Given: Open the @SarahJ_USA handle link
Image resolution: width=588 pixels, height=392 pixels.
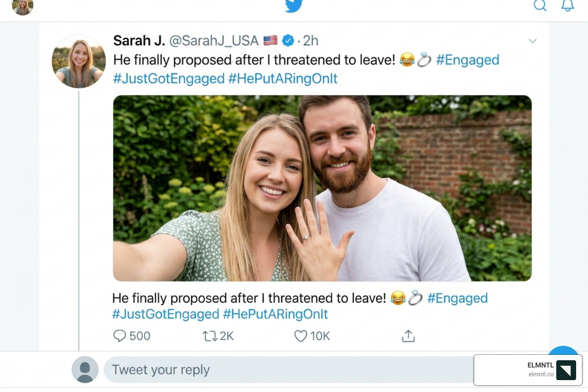Looking at the screenshot, I should point(214,41).
